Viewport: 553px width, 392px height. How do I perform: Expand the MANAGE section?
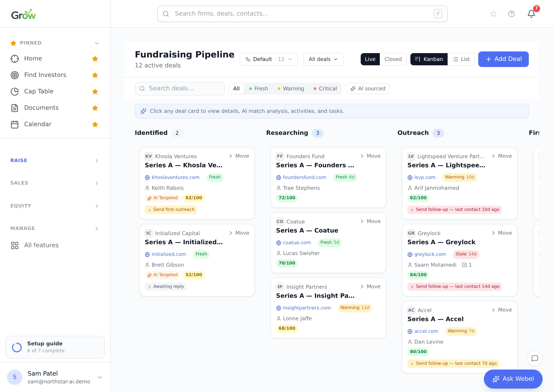[55, 228]
